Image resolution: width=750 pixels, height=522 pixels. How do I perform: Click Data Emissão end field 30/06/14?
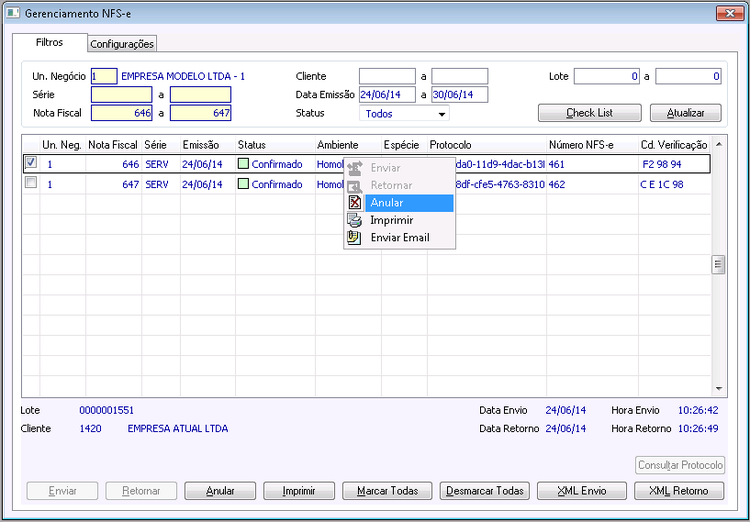pos(460,94)
